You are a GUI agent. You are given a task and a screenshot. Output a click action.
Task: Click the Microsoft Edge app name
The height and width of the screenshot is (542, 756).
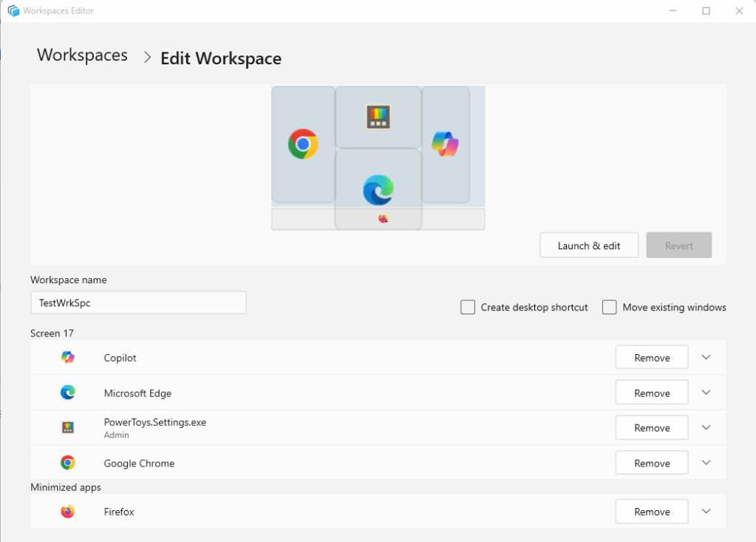[x=138, y=393]
